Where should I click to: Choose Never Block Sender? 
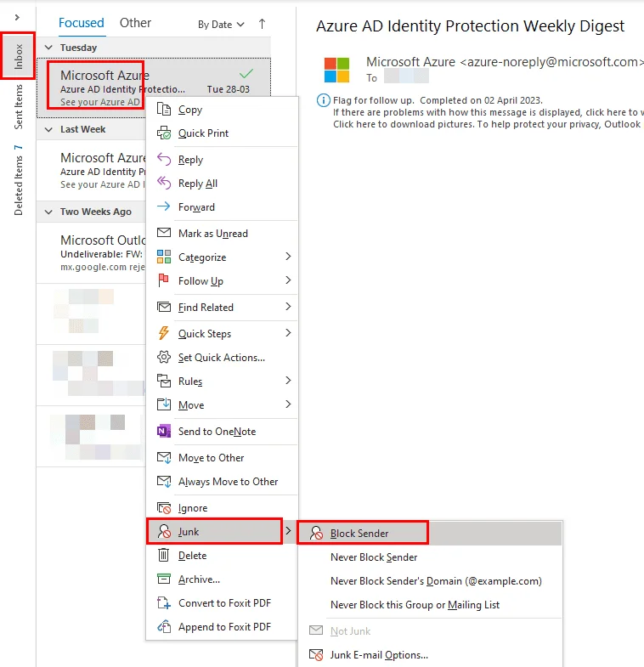tap(430, 557)
